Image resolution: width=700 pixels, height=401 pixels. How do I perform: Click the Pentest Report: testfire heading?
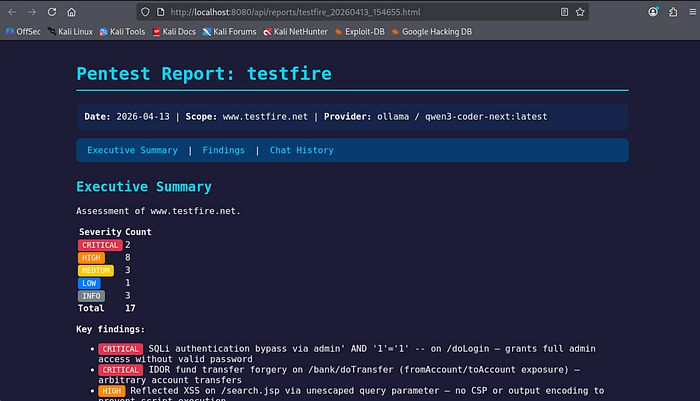click(x=204, y=74)
